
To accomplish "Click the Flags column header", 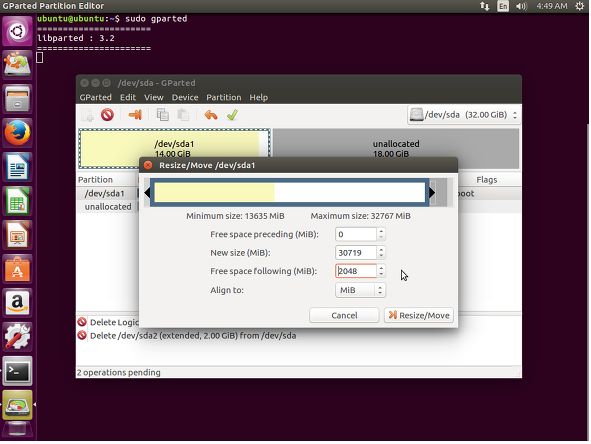I will tap(487, 180).
